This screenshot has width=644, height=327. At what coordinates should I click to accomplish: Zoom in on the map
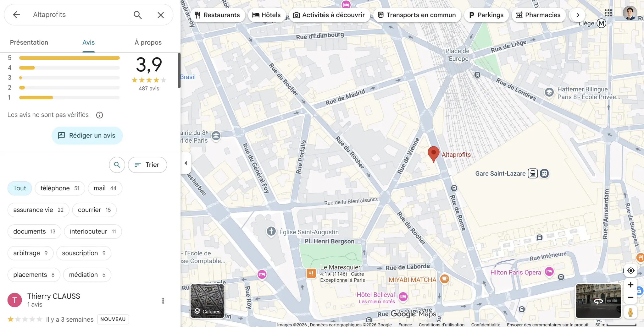pos(630,285)
